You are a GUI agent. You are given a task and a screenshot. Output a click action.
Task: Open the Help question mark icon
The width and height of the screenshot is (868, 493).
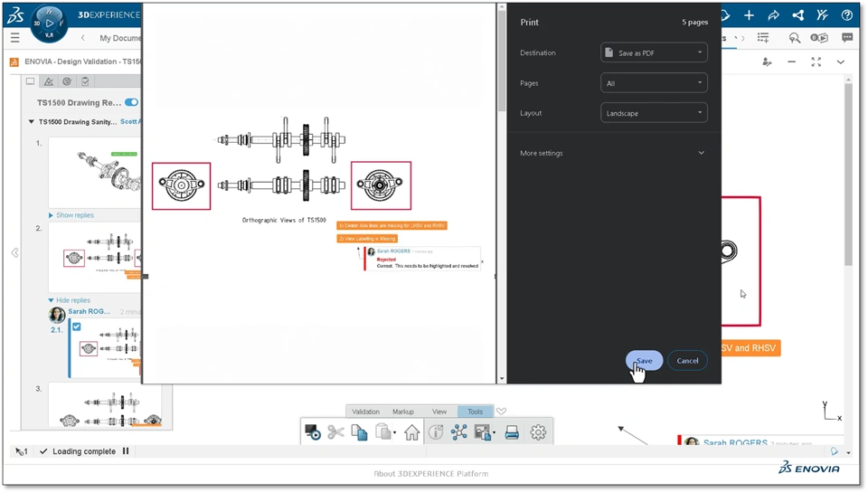tap(847, 15)
